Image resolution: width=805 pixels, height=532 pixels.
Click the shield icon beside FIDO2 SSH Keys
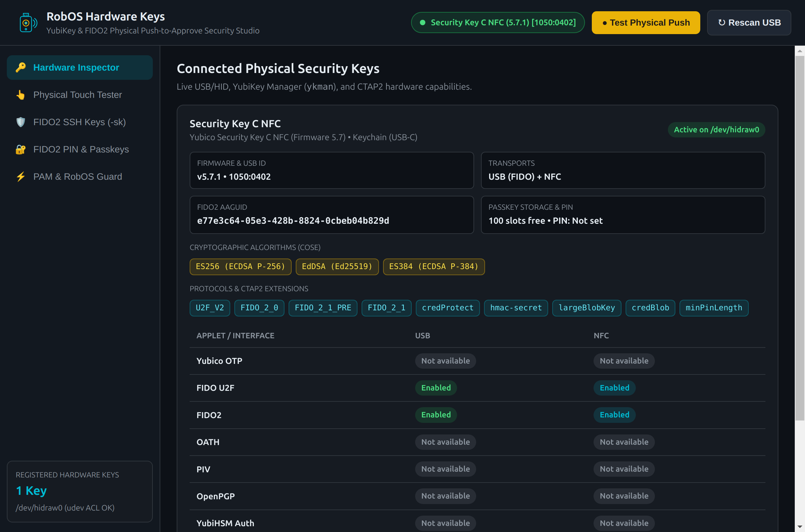(x=21, y=122)
